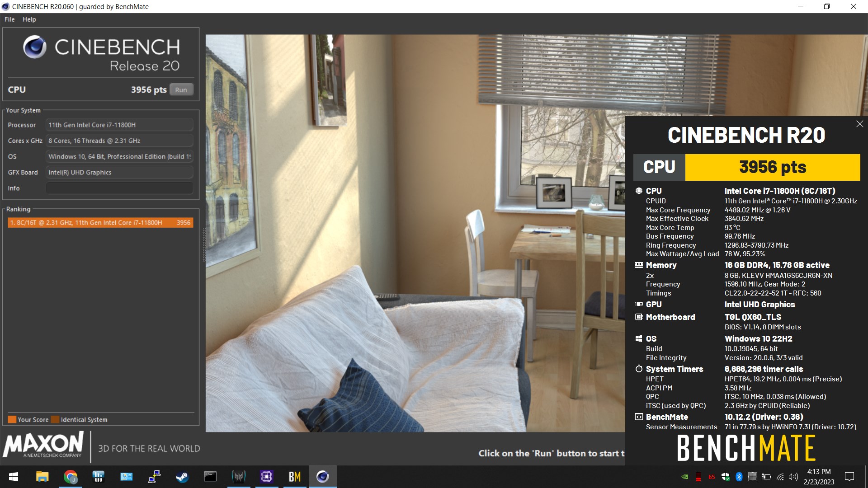868x488 pixels.
Task: Open Acer Predator app from taskbar
Action: 239,477
